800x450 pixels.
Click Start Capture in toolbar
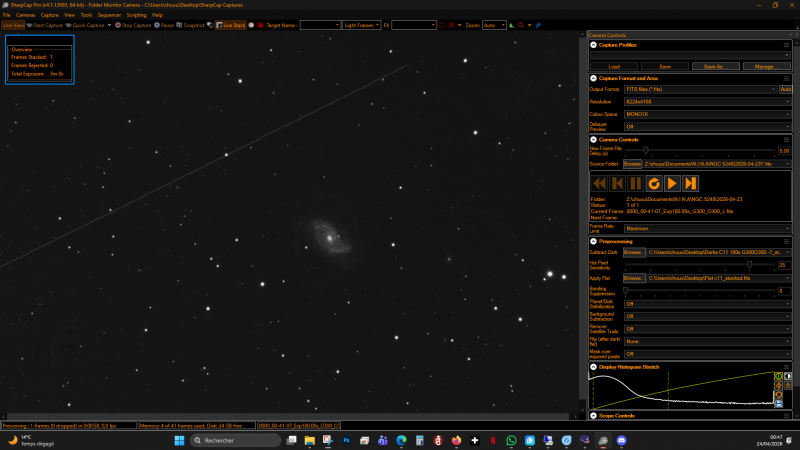45,25
